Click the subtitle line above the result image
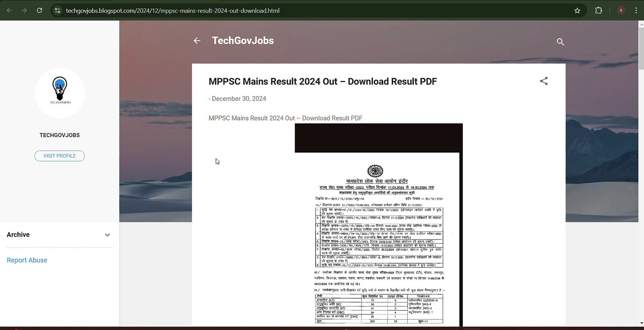This screenshot has width=644, height=330. point(285,118)
